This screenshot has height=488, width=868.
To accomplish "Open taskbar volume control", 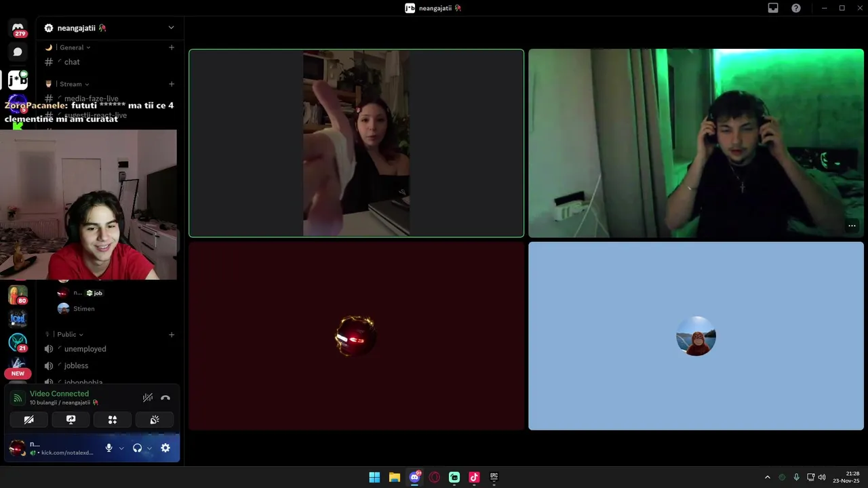I will [x=822, y=477].
